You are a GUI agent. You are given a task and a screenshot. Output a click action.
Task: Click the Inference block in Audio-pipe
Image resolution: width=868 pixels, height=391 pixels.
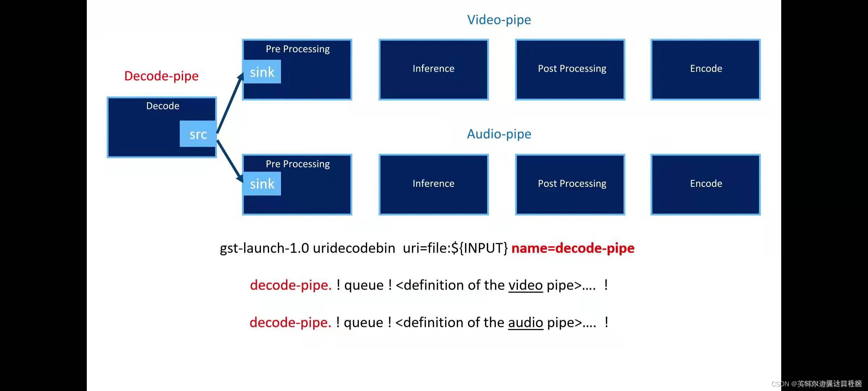(433, 183)
